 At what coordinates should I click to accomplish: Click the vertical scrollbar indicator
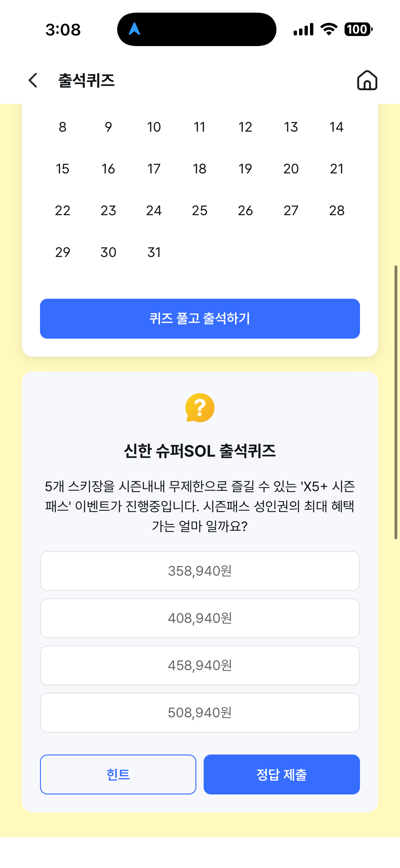[x=396, y=402]
